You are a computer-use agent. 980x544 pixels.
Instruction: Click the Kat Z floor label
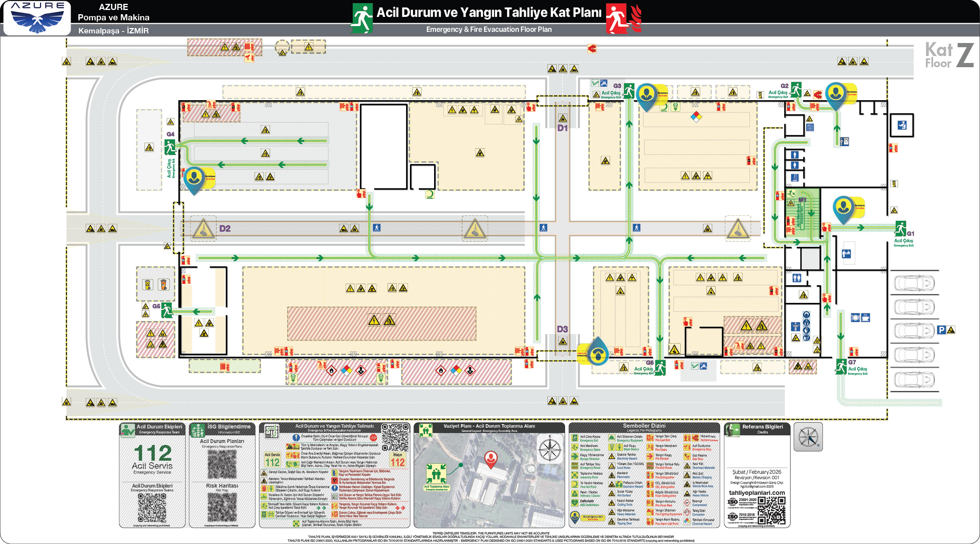949,56
